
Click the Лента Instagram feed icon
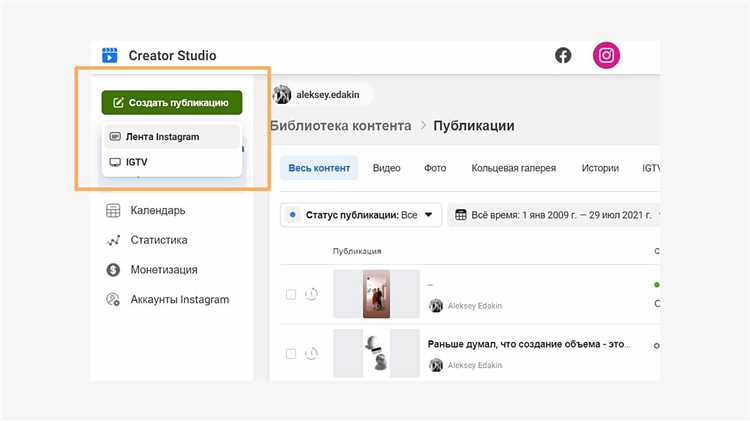[x=115, y=136]
